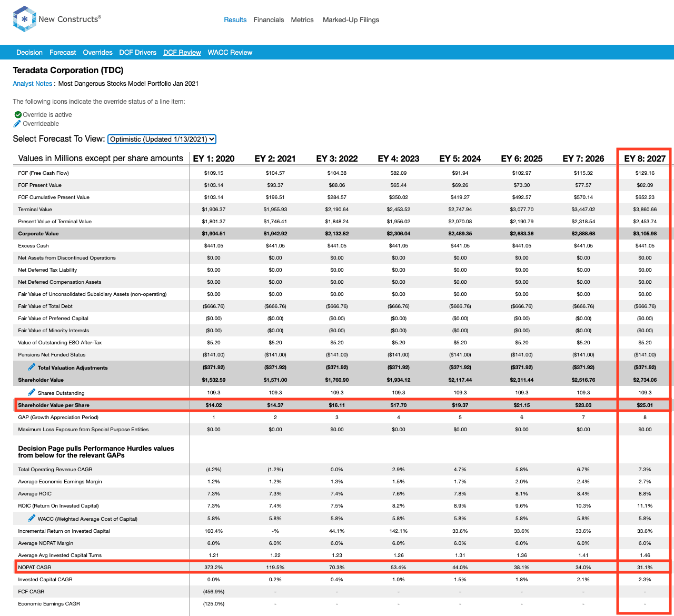Viewport: 674px width, 616px height.
Task: Click pencil icon beside Shares Outstanding
Action: (32, 392)
